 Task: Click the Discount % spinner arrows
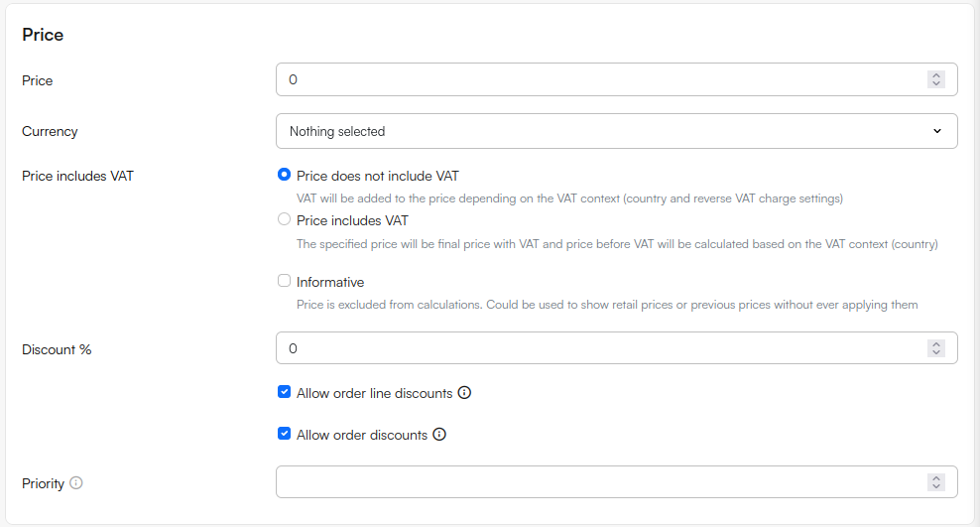pyautogui.click(x=935, y=348)
